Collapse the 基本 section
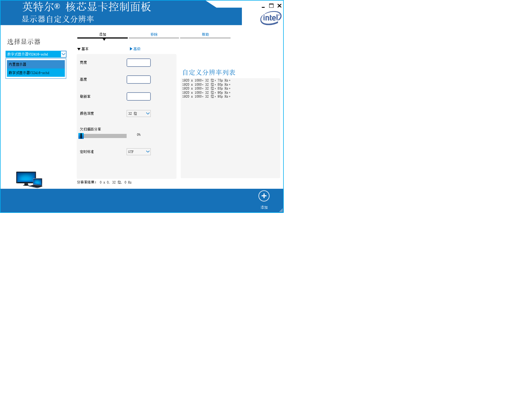 point(83,49)
